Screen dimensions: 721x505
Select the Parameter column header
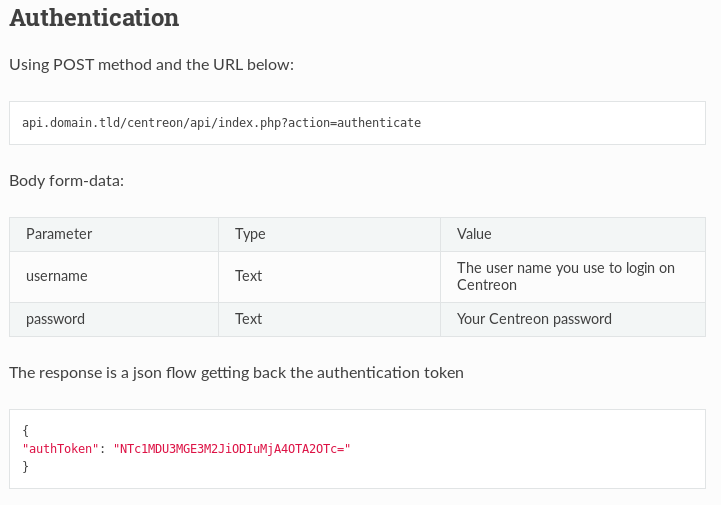click(59, 234)
